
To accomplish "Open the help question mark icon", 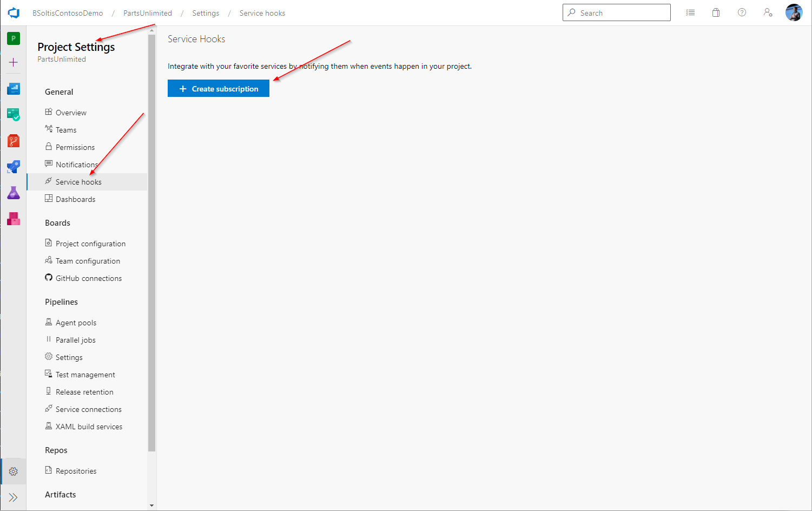I will pos(742,12).
